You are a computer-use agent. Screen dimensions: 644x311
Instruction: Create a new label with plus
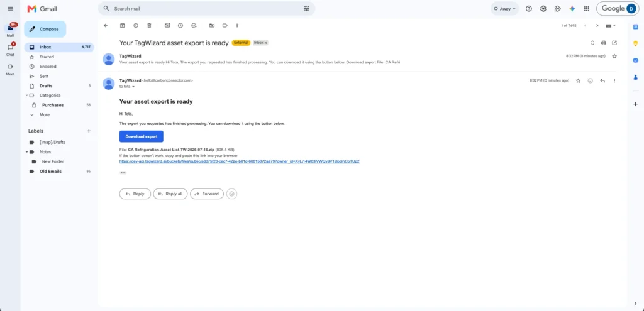click(x=89, y=131)
